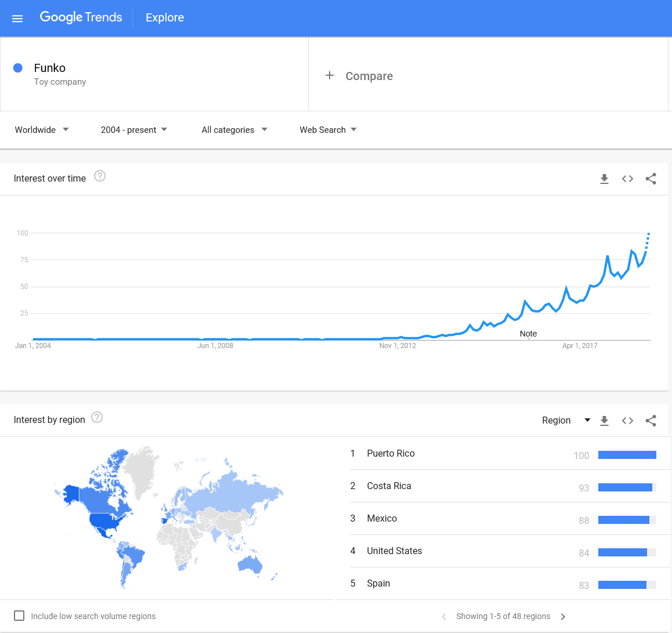Screen dimensions: 672x633
Task: Get embed code for Interest by region
Action: [627, 421]
